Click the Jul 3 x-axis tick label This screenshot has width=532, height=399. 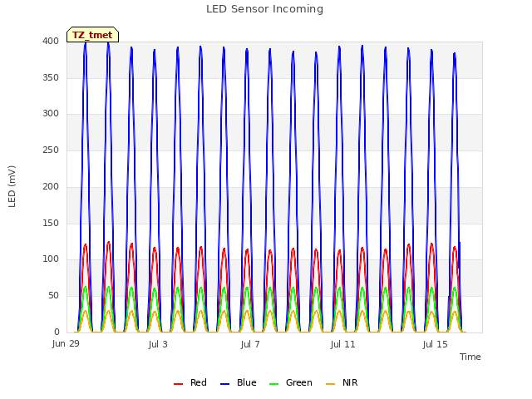coord(158,344)
